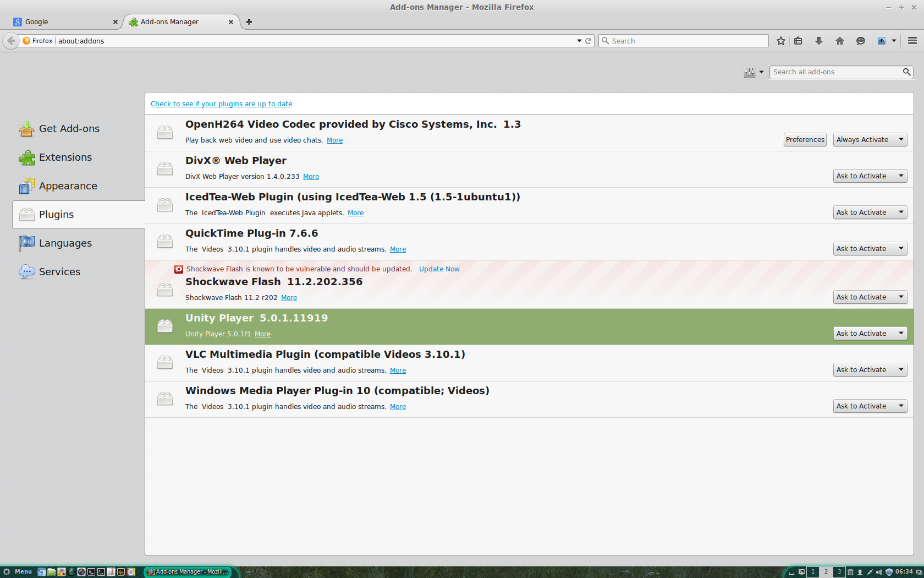924x578 pixels.
Task: Click magnifier icon in add-ons search
Action: point(906,72)
